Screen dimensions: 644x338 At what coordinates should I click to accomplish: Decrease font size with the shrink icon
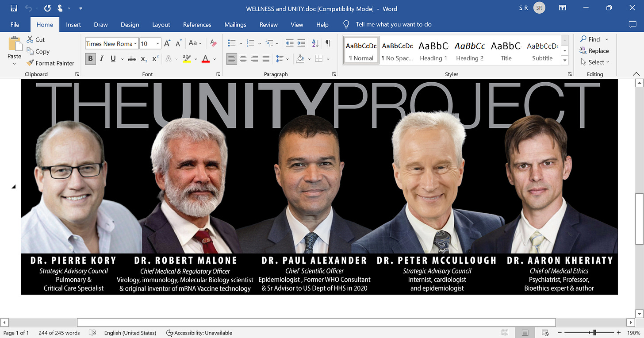click(178, 43)
